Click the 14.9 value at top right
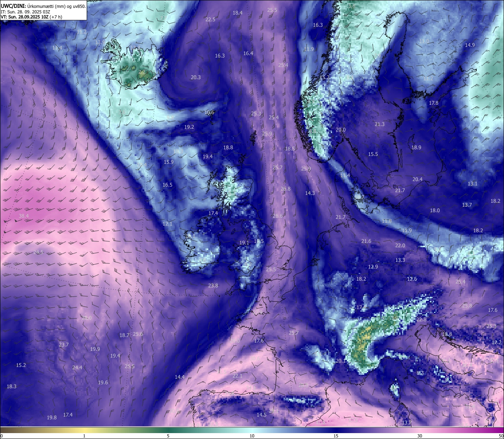This screenshot has height=439, width=504. click(x=470, y=45)
